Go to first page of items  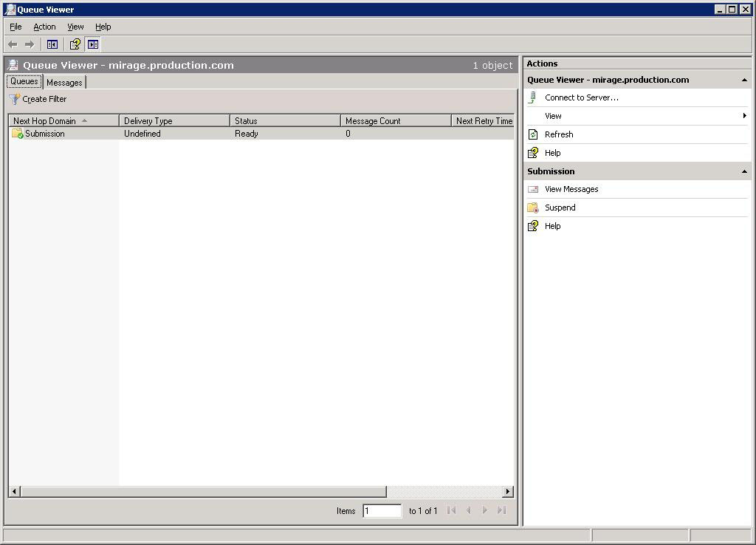tap(451, 510)
